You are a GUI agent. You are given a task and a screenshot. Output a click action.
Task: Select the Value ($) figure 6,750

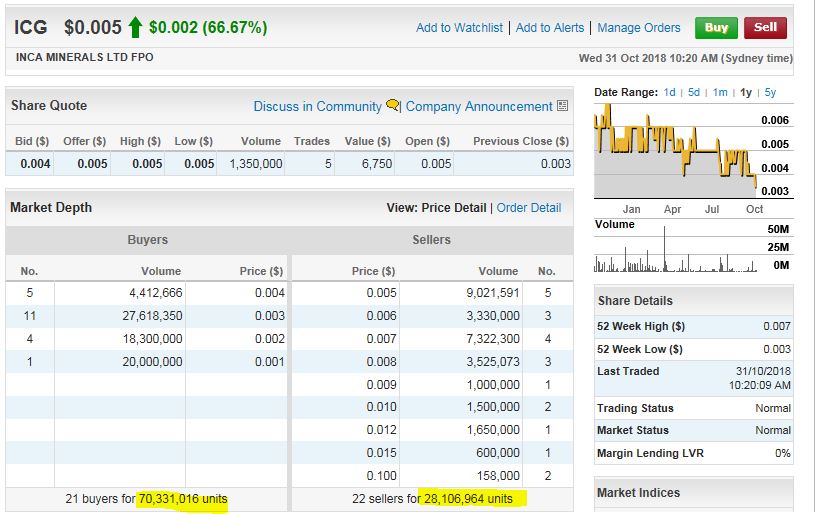point(377,164)
